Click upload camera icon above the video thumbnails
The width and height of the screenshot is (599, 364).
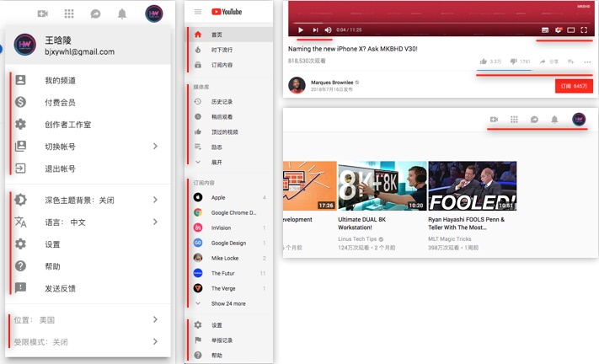(x=494, y=120)
